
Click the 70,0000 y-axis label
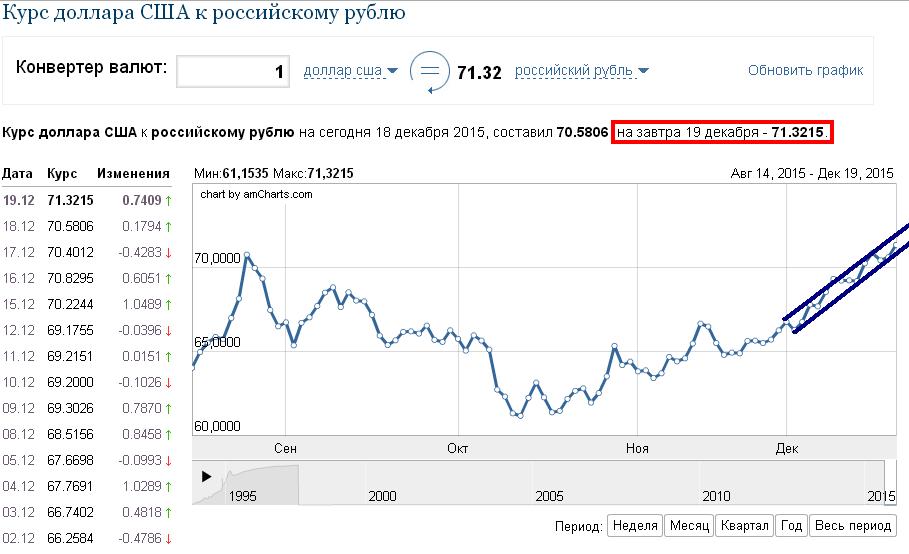(x=217, y=258)
